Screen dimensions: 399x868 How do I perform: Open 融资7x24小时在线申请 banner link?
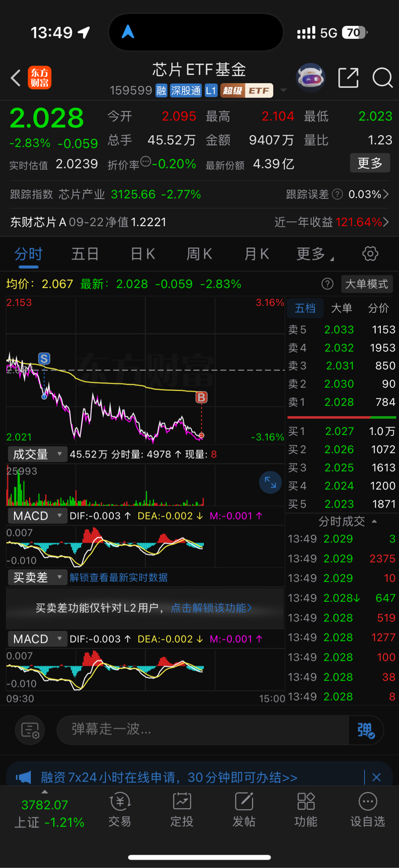coord(169,778)
